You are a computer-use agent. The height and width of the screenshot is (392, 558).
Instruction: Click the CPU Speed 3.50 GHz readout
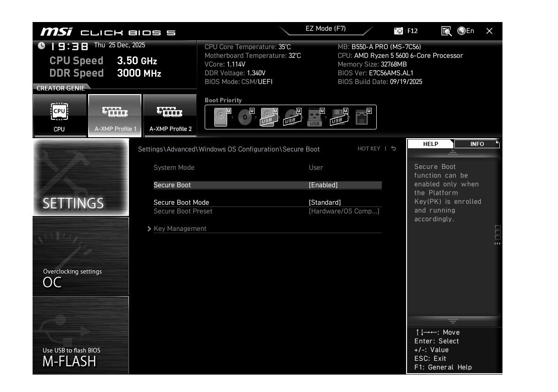[103, 61]
